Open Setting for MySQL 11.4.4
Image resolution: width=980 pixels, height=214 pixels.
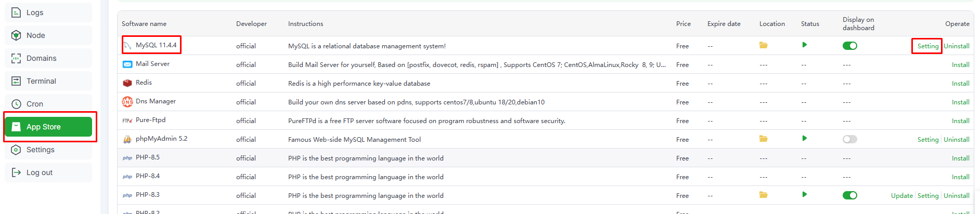(x=928, y=46)
